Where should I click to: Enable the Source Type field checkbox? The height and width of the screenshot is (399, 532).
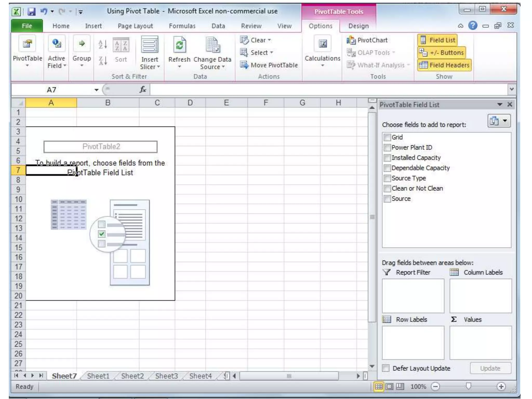tap(387, 178)
